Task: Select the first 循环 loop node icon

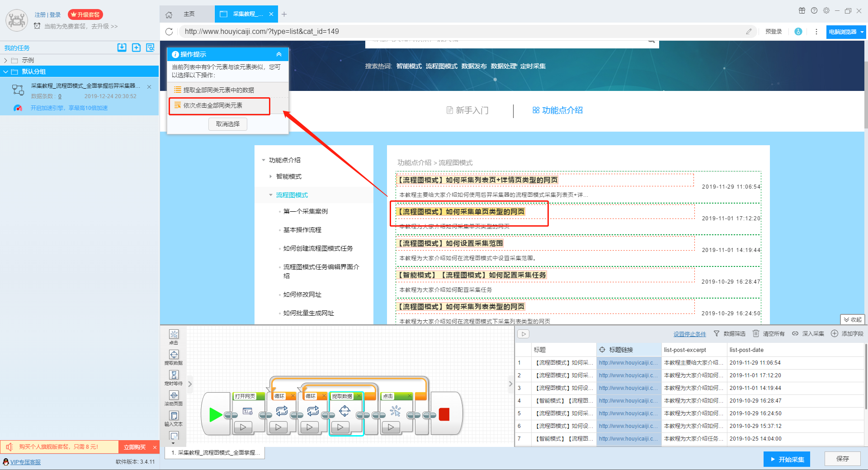Action: tap(282, 411)
